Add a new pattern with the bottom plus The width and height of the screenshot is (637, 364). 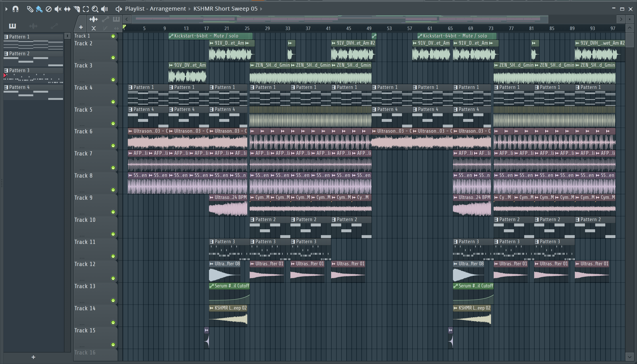click(33, 357)
